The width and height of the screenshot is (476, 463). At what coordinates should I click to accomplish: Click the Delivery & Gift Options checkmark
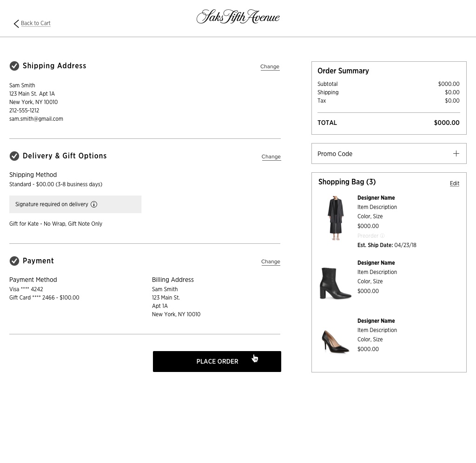click(x=14, y=156)
